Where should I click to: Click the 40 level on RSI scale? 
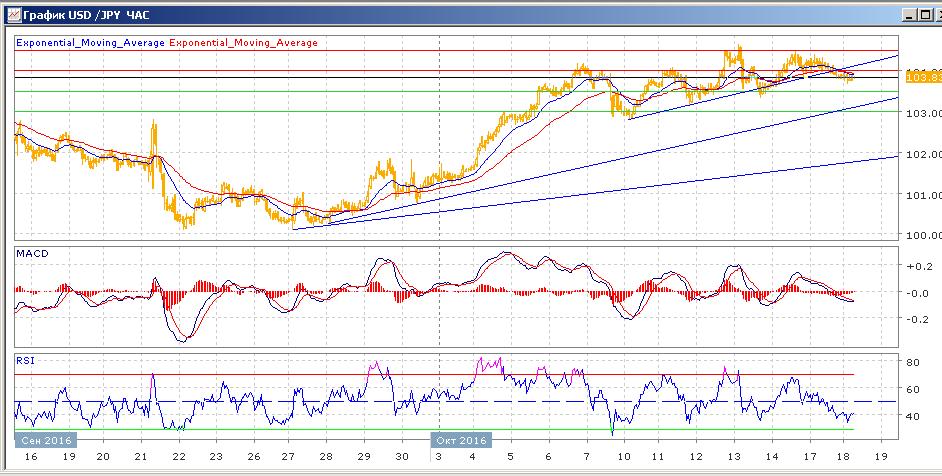tap(912, 416)
